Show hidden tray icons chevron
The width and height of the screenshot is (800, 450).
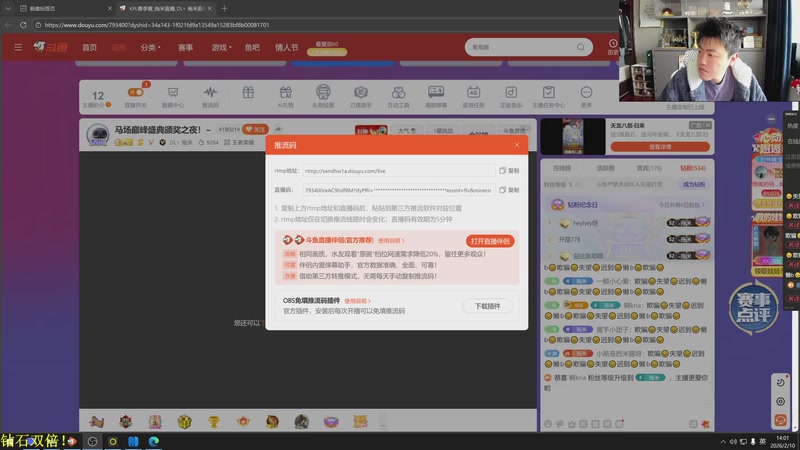722,442
